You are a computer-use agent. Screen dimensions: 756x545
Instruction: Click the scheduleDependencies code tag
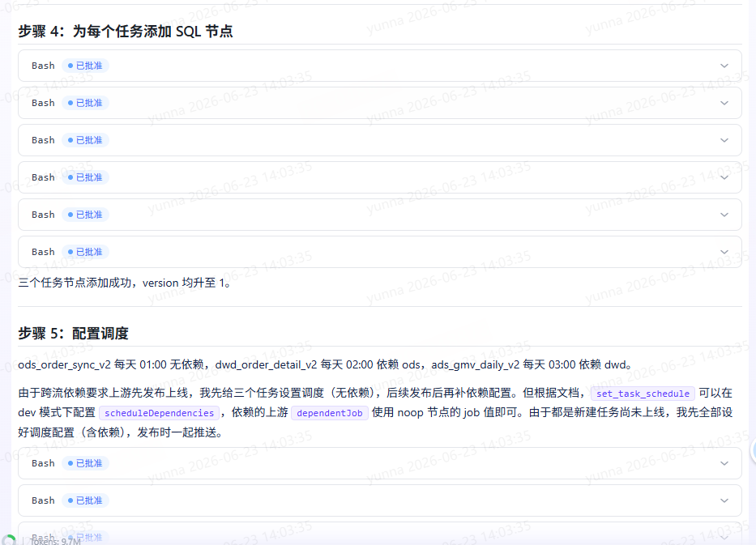[159, 413]
